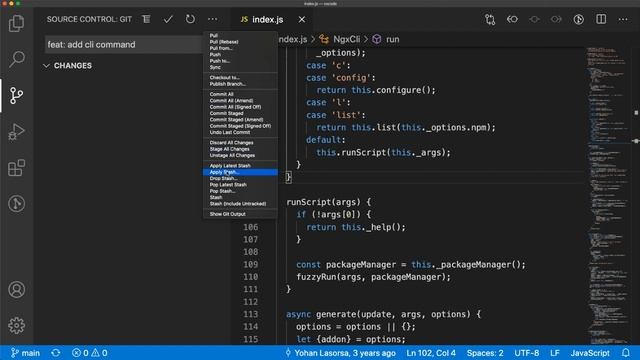Click the Open Changes editor icon
The height and width of the screenshot is (360, 640).
pos(490,19)
